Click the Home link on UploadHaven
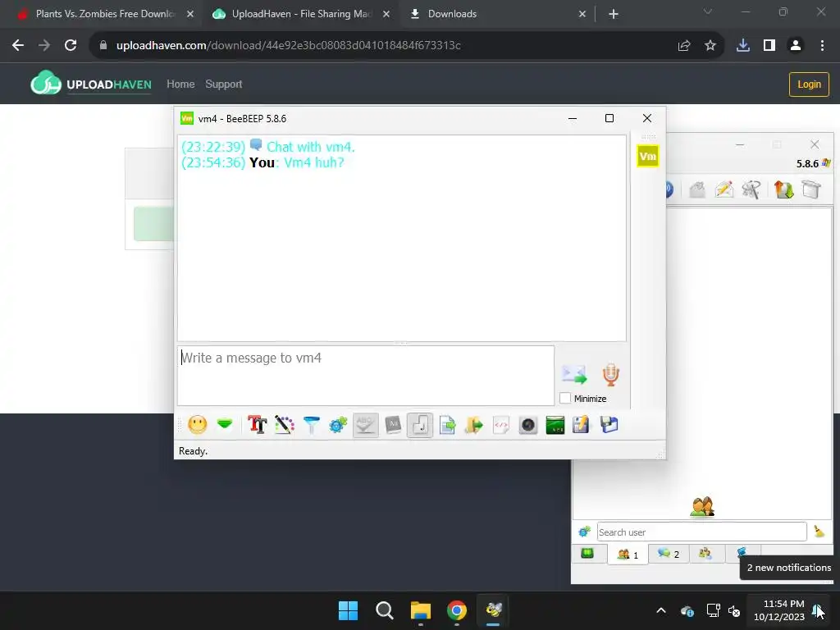 point(180,84)
